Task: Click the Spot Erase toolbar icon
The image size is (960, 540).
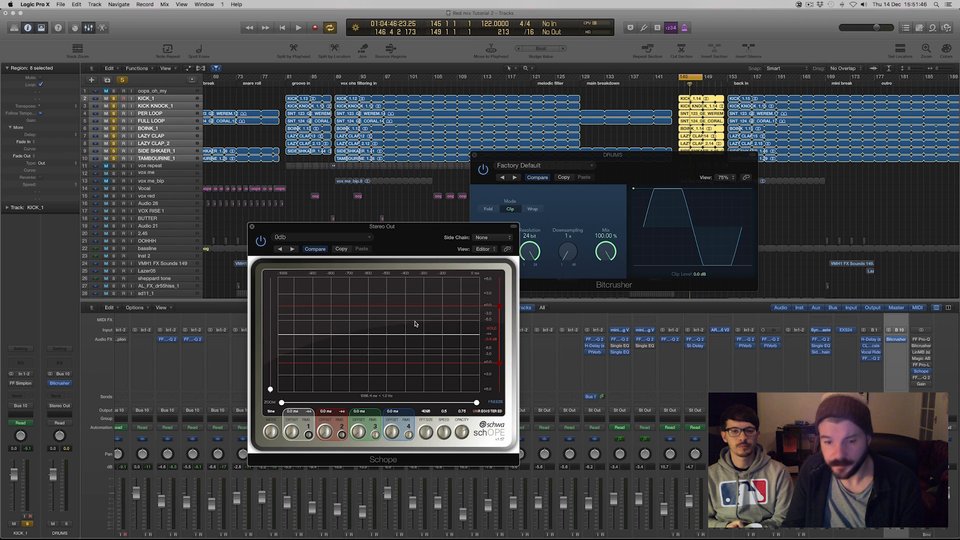Action: (x=199, y=50)
